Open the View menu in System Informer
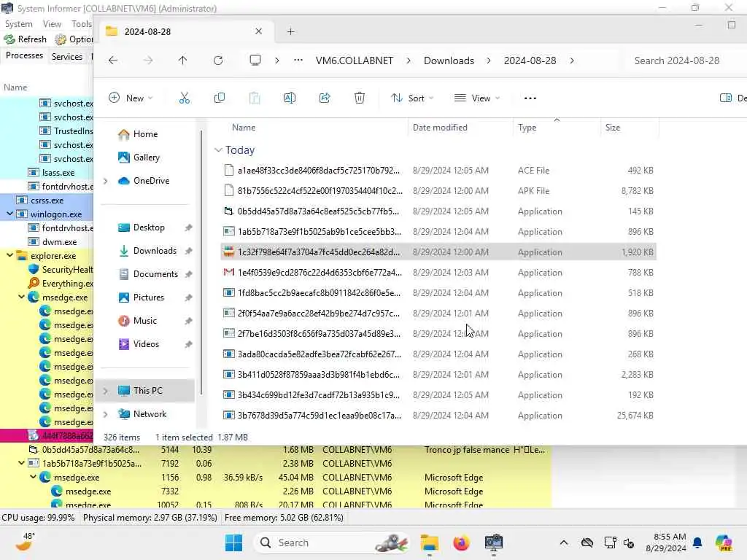This screenshot has width=747, height=560. (52, 24)
